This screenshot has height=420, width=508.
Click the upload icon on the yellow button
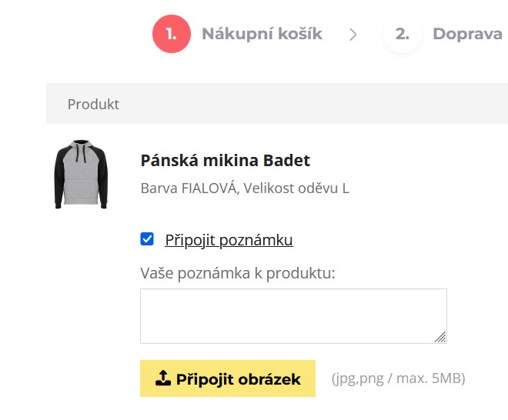coord(162,378)
